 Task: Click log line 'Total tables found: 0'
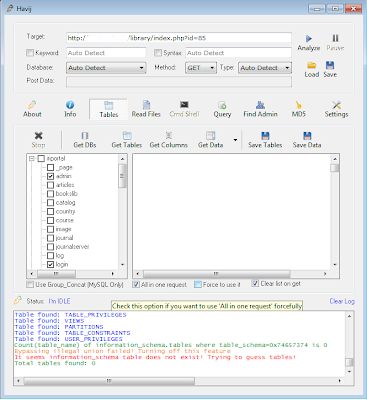click(55, 363)
